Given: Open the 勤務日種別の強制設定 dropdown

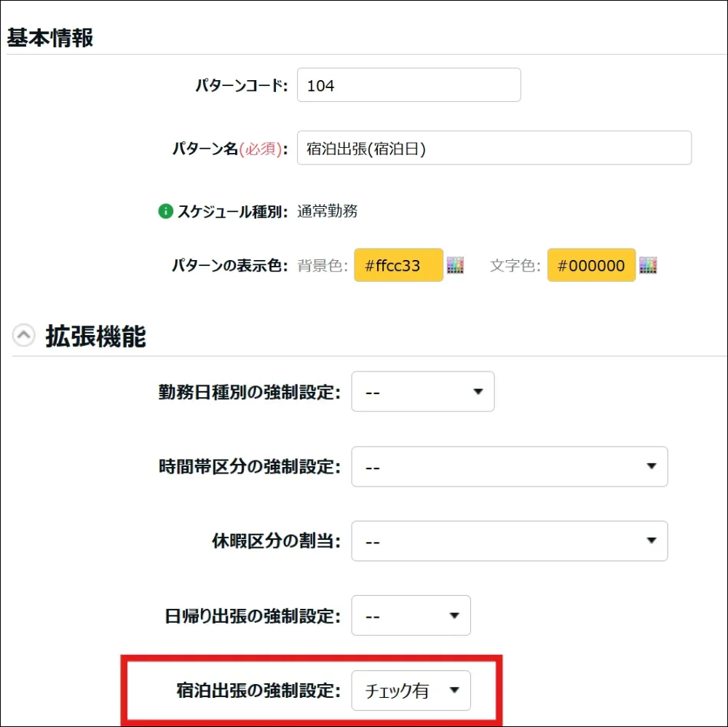Looking at the screenshot, I should [423, 392].
